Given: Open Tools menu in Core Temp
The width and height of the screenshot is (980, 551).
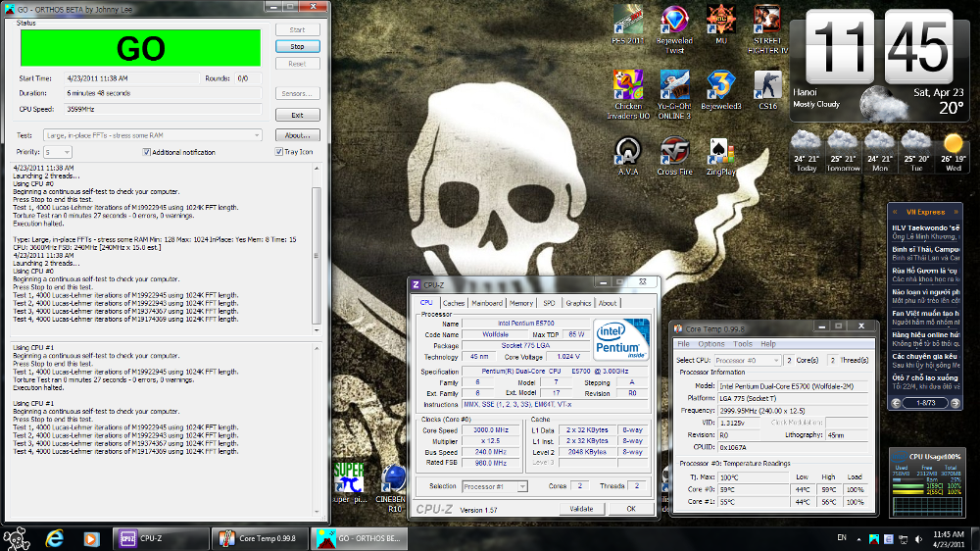Looking at the screenshot, I should coord(743,344).
